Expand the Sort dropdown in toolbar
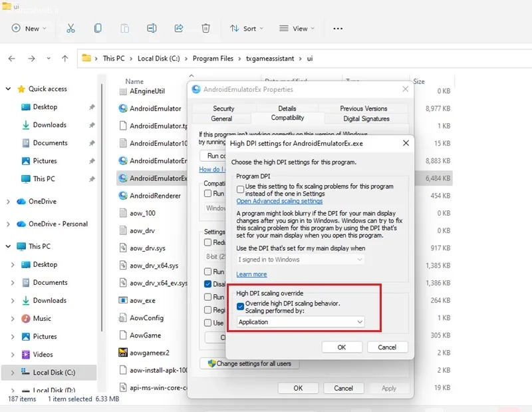 point(247,29)
